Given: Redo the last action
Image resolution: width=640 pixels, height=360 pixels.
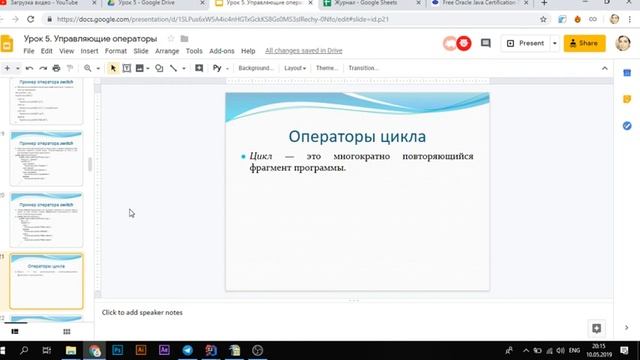Looking at the screenshot, I should [43, 68].
